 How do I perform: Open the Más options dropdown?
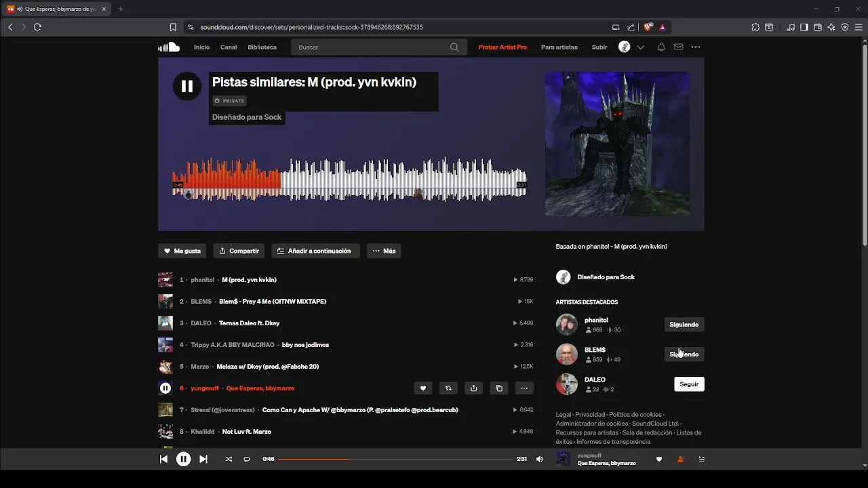click(x=384, y=251)
